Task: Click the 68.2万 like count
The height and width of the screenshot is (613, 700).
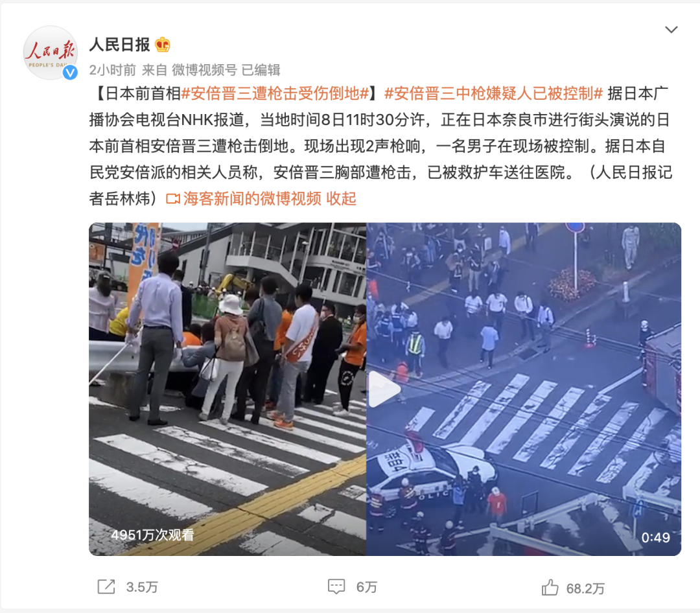Action: click(585, 589)
